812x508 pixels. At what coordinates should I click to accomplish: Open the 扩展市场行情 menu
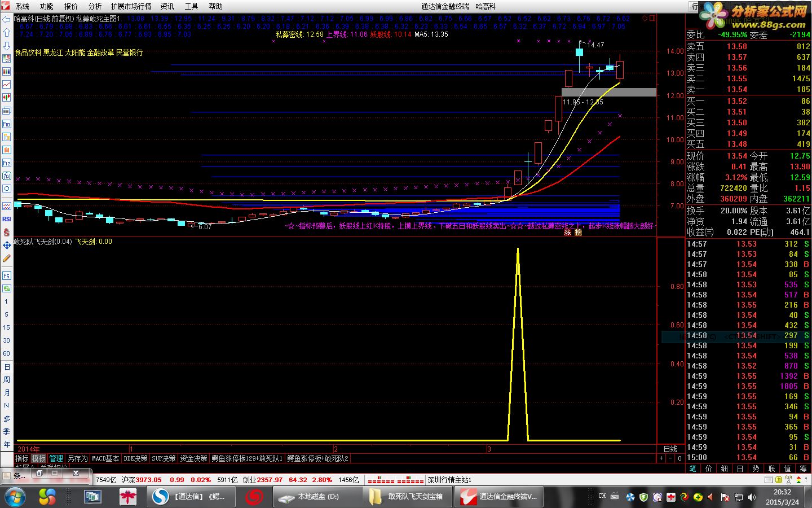click(x=131, y=6)
